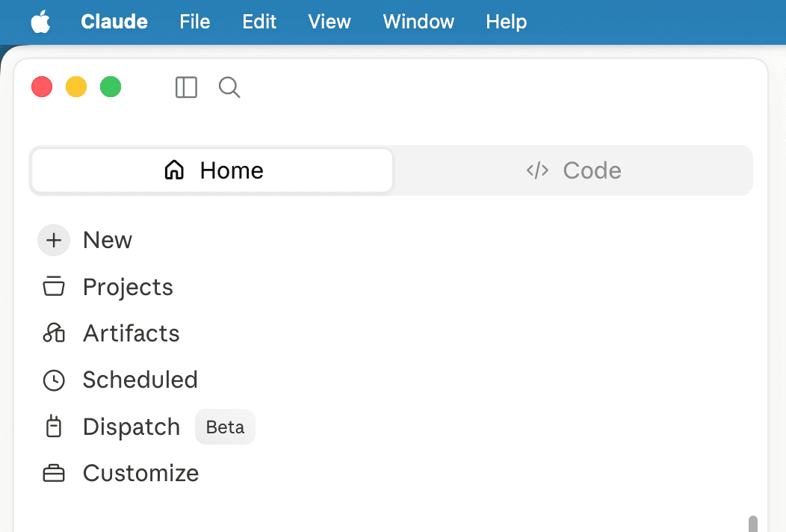Open Customize
This screenshot has height=532, width=786.
(141, 473)
